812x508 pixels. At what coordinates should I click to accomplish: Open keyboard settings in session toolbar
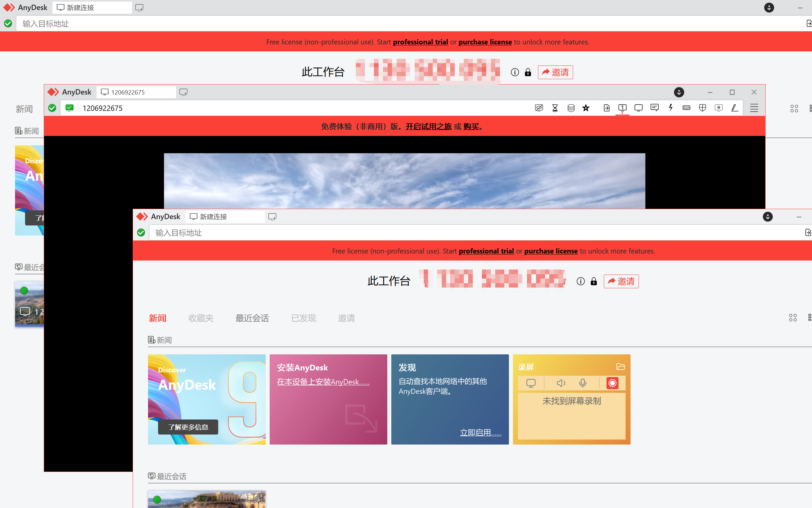686,108
